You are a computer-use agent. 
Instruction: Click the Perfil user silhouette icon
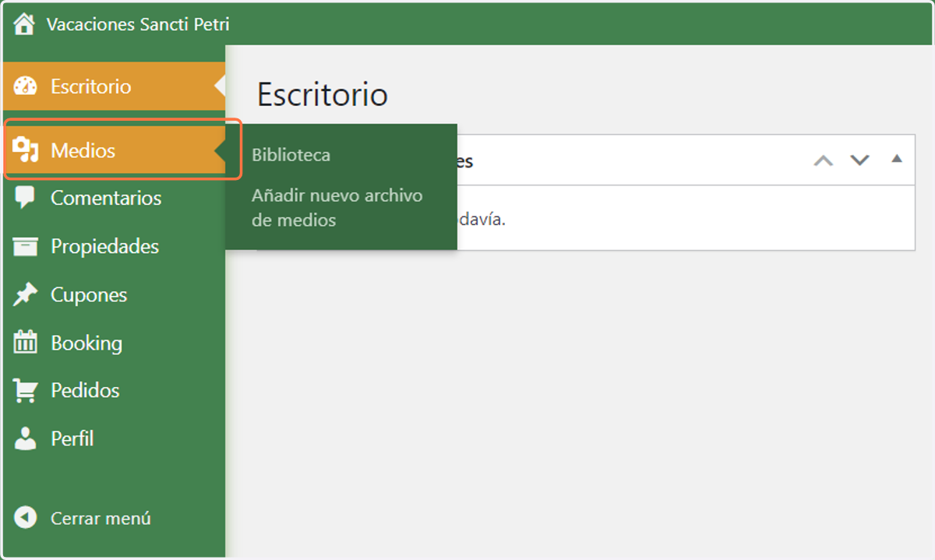(26, 438)
